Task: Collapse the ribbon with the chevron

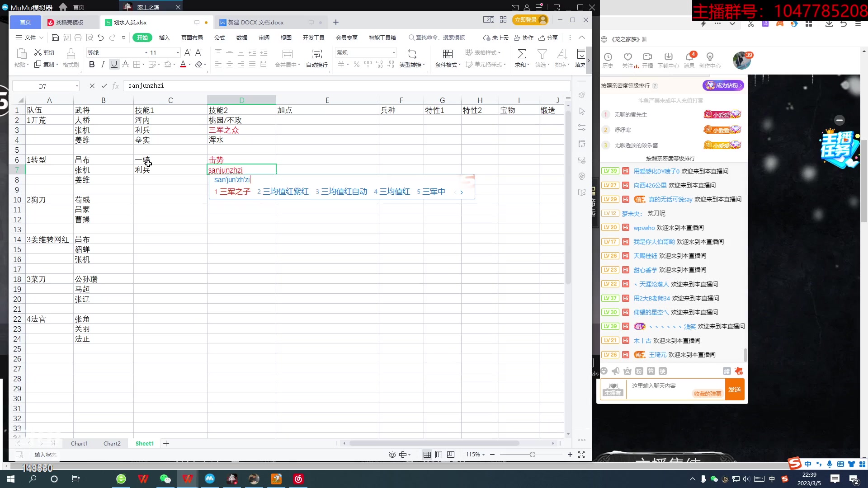Action: coord(582,38)
